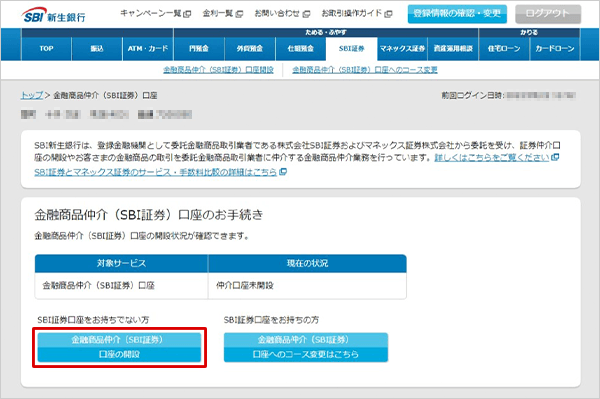Viewport: 600px width, 399px height.
Task: Select the カードローン tab
Action: 555,49
